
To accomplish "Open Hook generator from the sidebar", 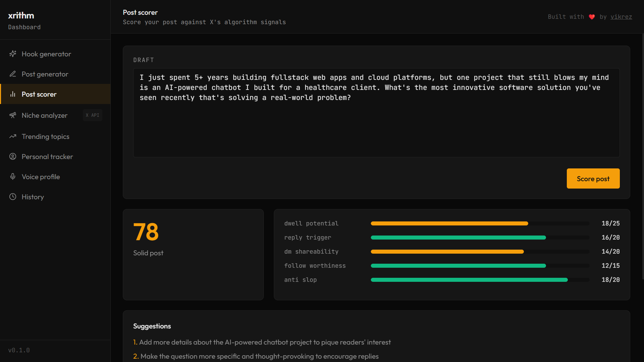I will click(x=55, y=54).
